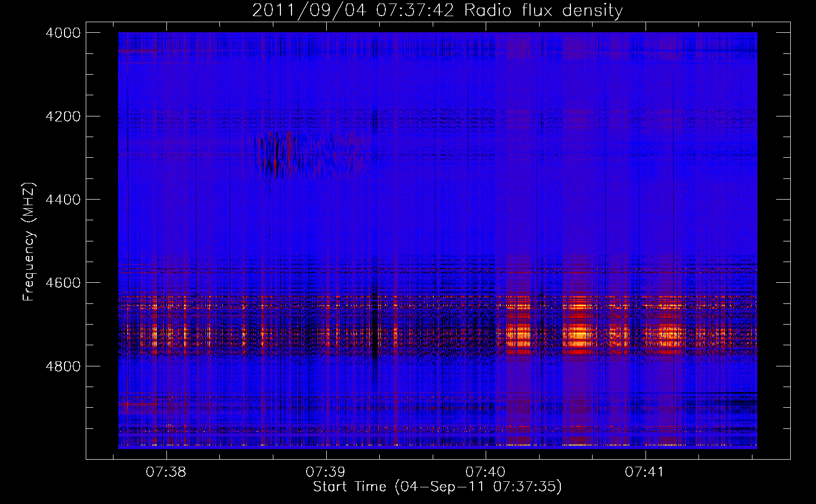Click the 4600 frequency tick label
The width and height of the screenshot is (816, 504).
click(63, 283)
